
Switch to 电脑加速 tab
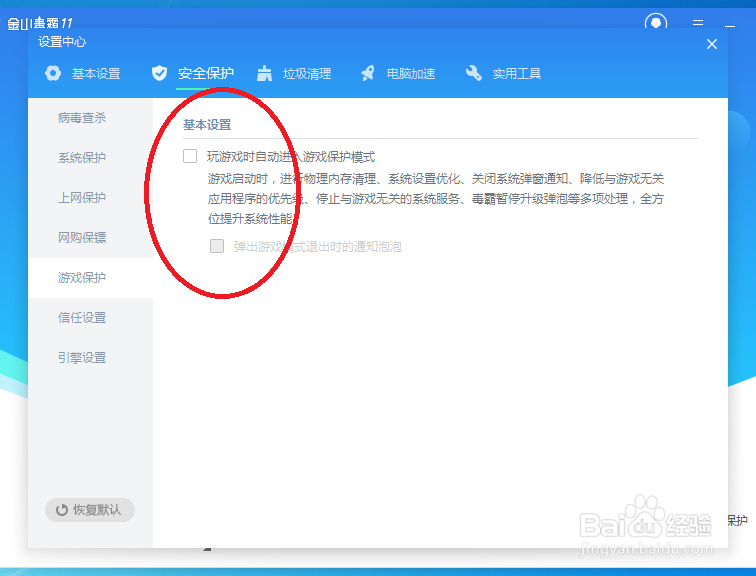398,74
